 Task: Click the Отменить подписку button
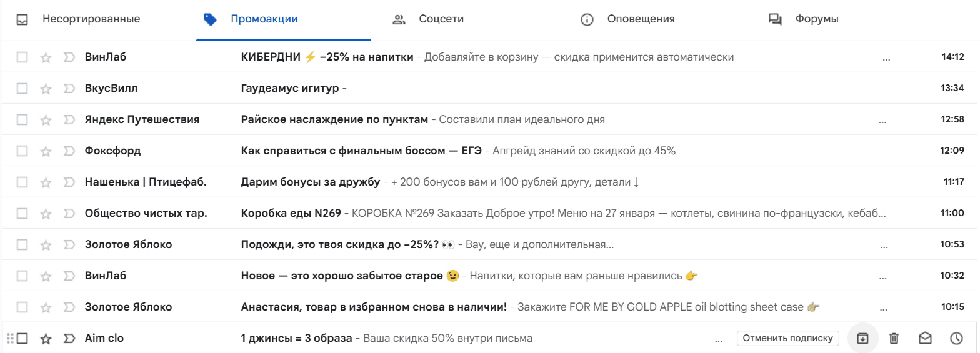pos(787,338)
